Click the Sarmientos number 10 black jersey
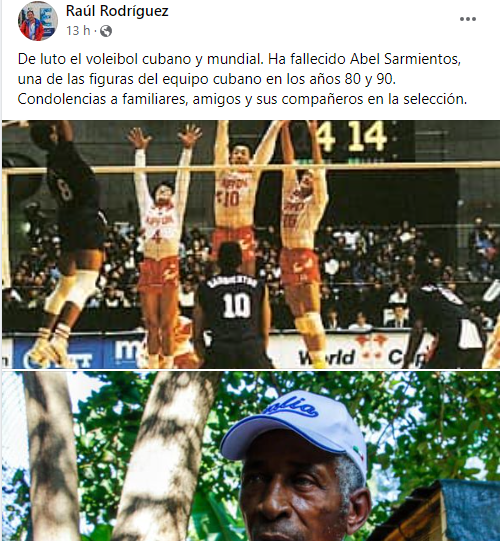The image size is (500, 541). click(234, 304)
